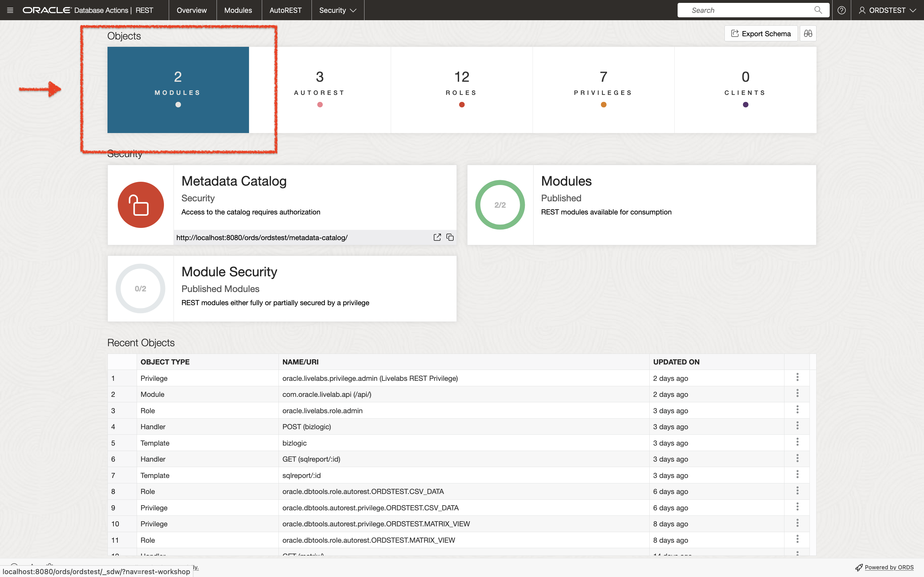Click the grid layout toggle icon top-right
924x577 pixels.
[x=808, y=33]
